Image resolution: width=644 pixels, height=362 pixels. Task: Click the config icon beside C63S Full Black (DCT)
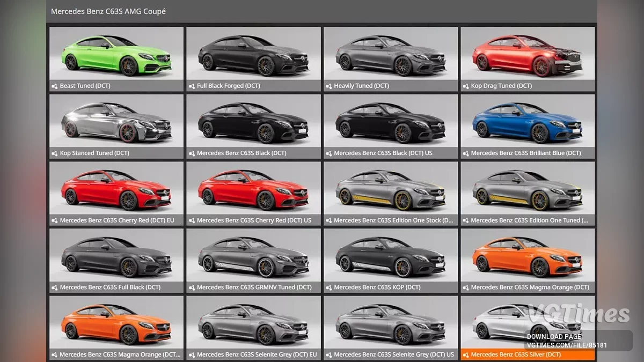[55, 287]
